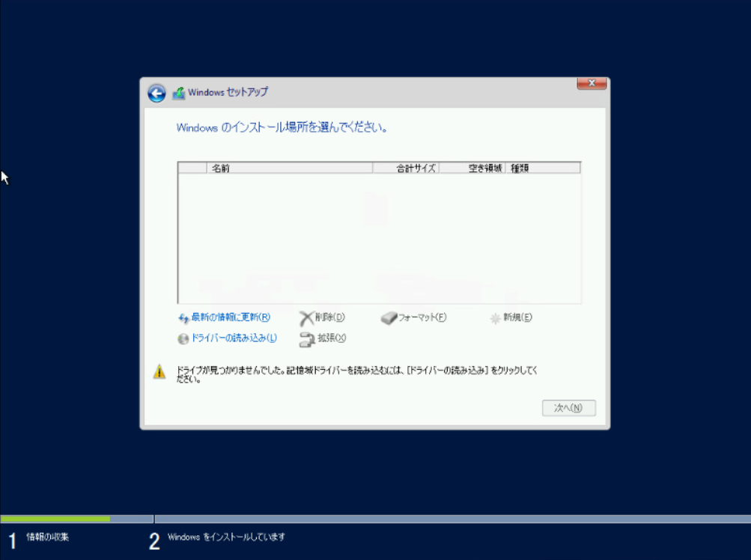Image resolution: width=751 pixels, height=560 pixels.
Task: Select the 新規(E) option
Action: click(x=517, y=317)
